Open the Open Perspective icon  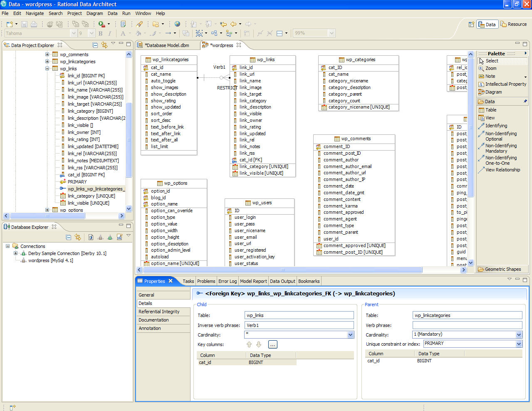pyautogui.click(x=471, y=24)
